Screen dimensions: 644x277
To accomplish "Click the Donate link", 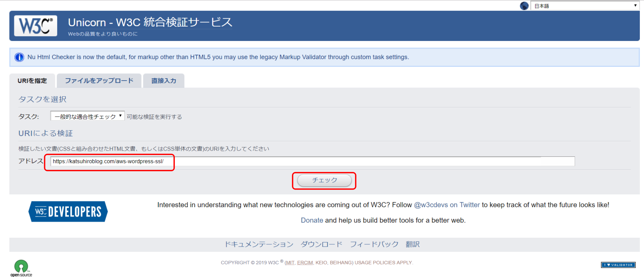I will tap(312, 220).
